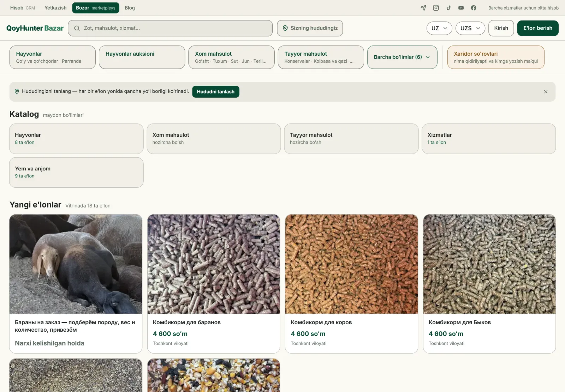Viewport: 565px width, 392px height.
Task: Open the UZ language dropdown
Action: tap(439, 28)
